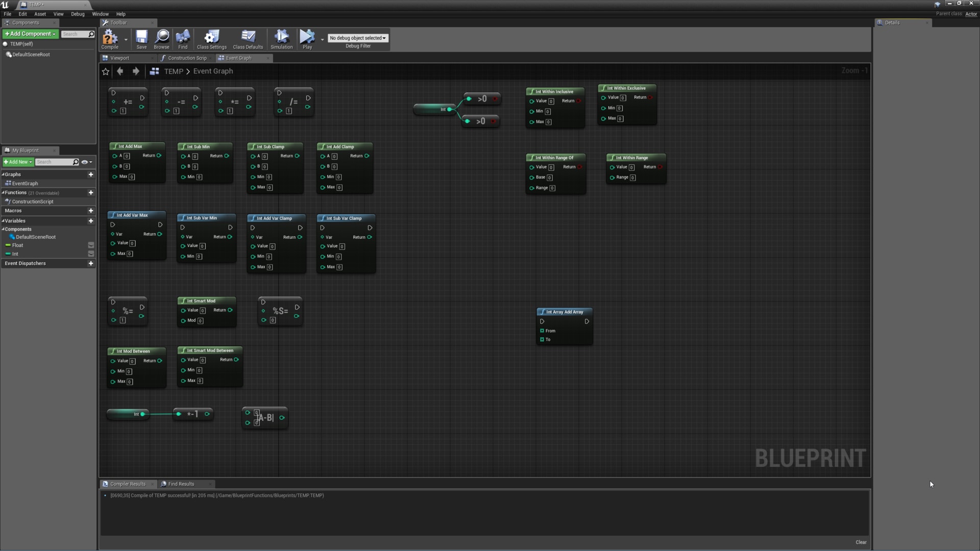Open the debug object selection dropdown
Image resolution: width=980 pixels, height=551 pixels.
pos(357,38)
